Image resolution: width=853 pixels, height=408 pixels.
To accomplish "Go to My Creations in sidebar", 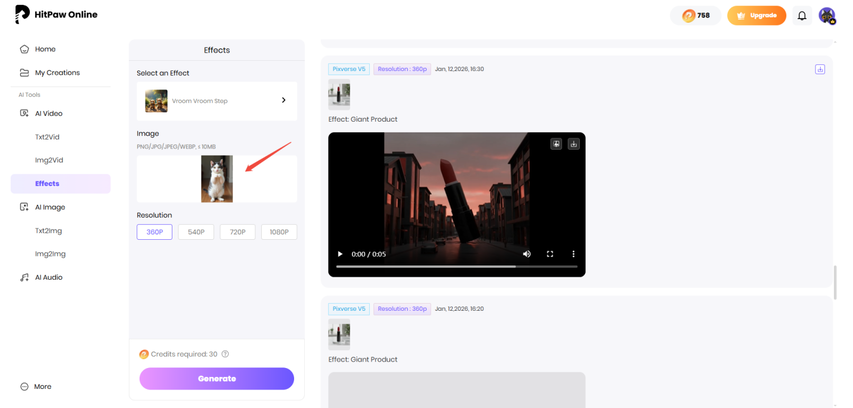I will click(57, 73).
